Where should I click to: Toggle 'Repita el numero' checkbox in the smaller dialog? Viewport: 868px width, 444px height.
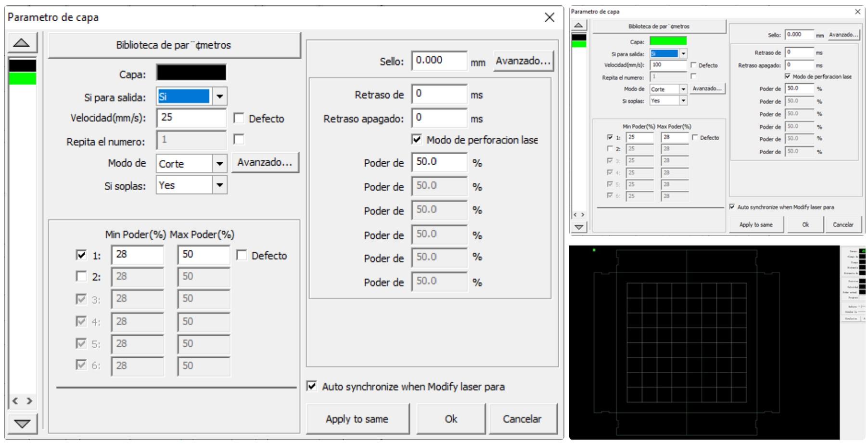693,76
